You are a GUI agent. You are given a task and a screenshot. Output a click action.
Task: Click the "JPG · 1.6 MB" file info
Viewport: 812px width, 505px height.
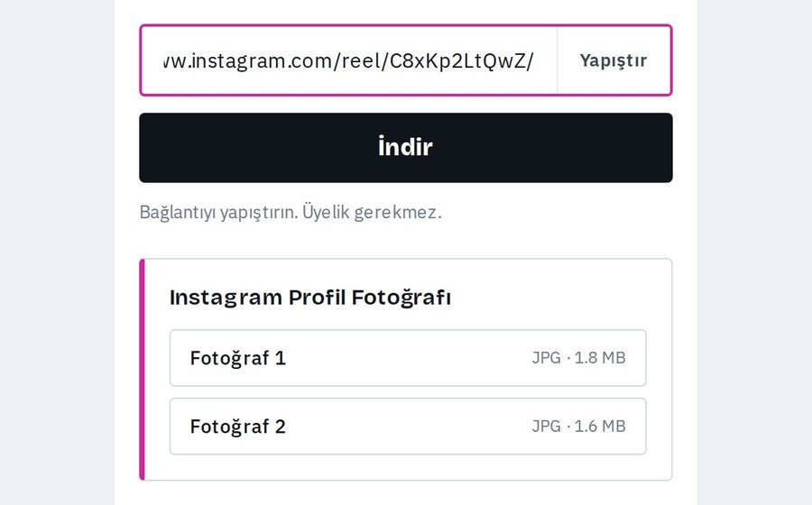tap(578, 427)
